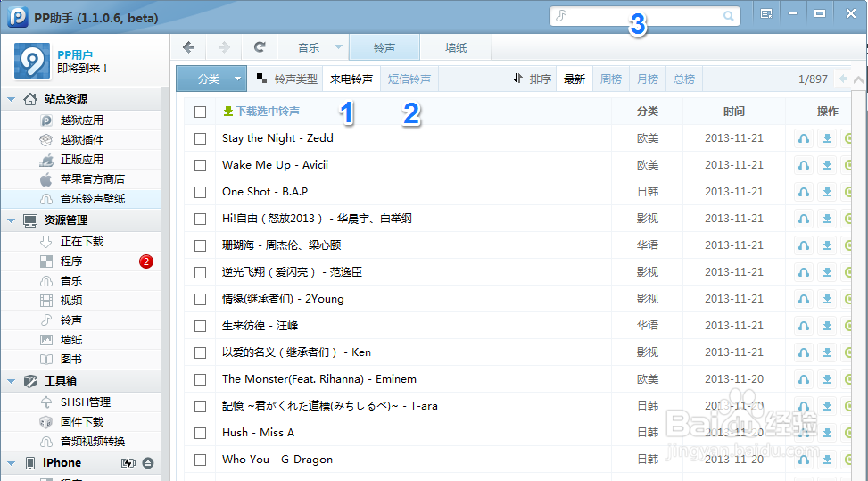
Task: Open 正在下载 downloads list
Action: [81, 241]
